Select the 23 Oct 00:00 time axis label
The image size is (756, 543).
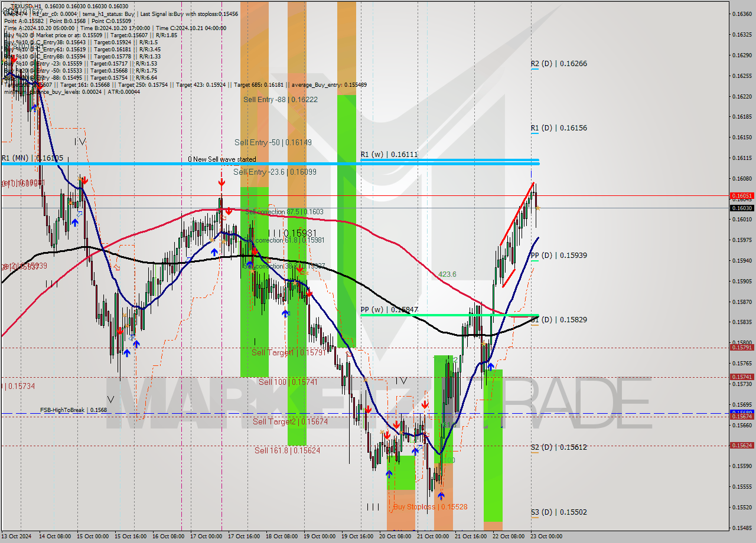pyautogui.click(x=546, y=537)
